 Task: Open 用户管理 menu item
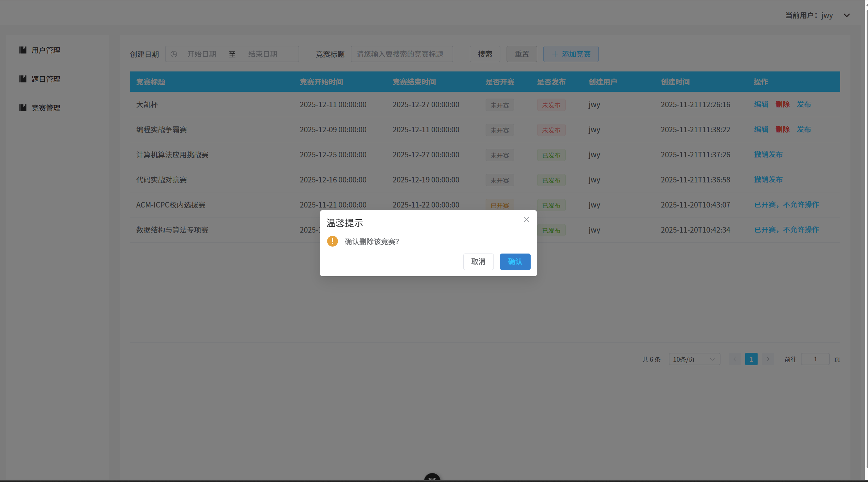point(46,50)
